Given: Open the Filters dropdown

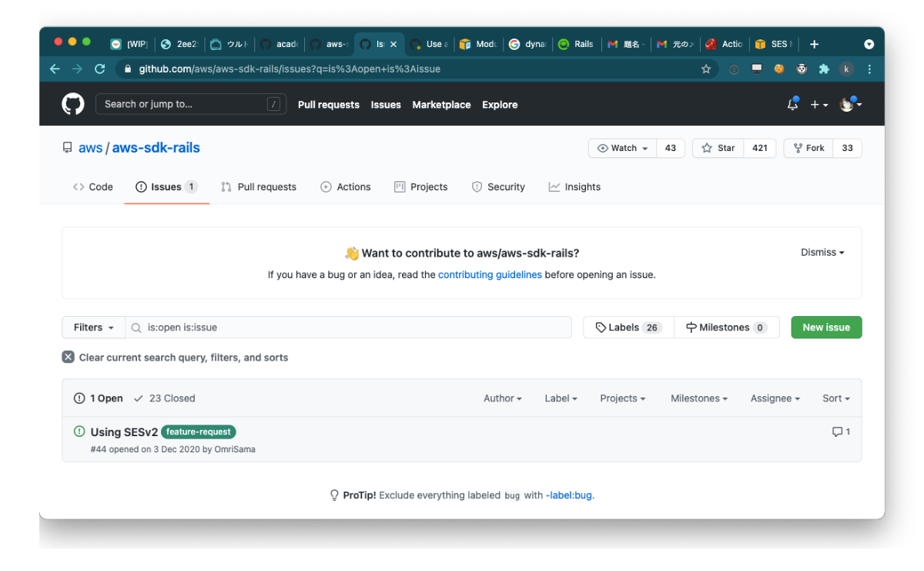Looking at the screenshot, I should [x=94, y=327].
